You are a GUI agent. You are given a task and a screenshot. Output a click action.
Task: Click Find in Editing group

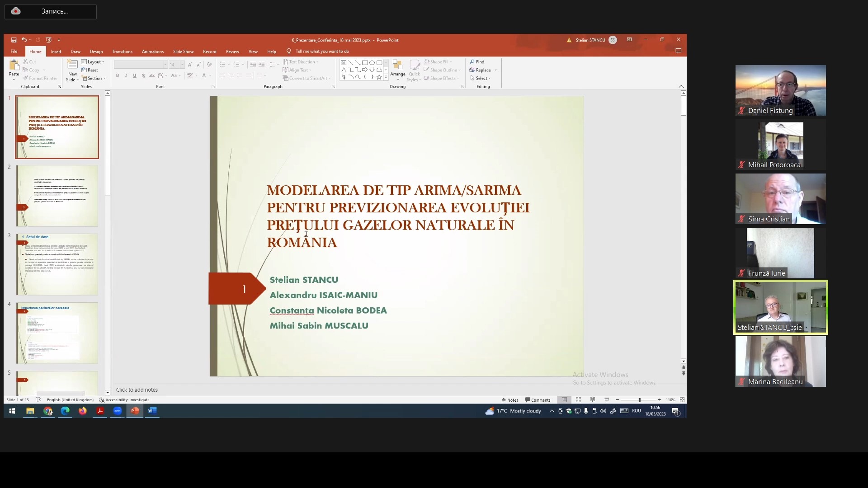point(477,62)
